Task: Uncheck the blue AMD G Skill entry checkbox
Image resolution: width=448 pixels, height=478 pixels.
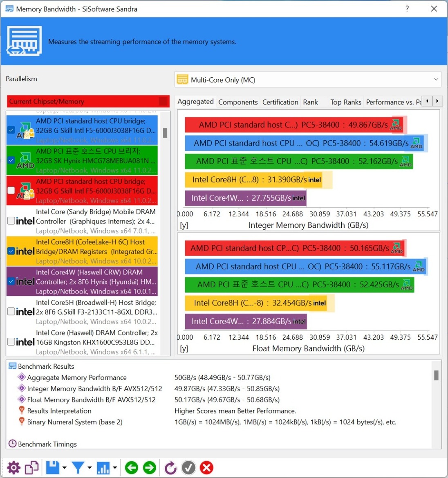Action: tap(11, 130)
